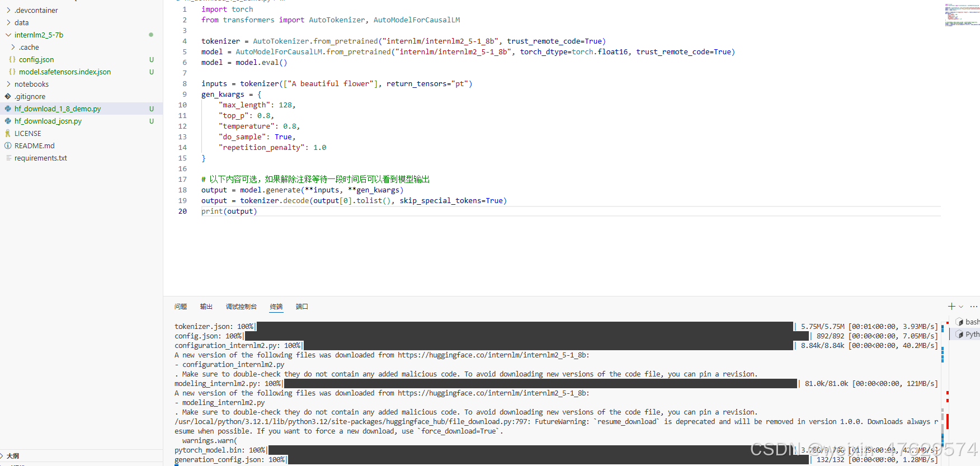
Task: Click the file_download.py path in the terminal
Action: click(x=353, y=422)
